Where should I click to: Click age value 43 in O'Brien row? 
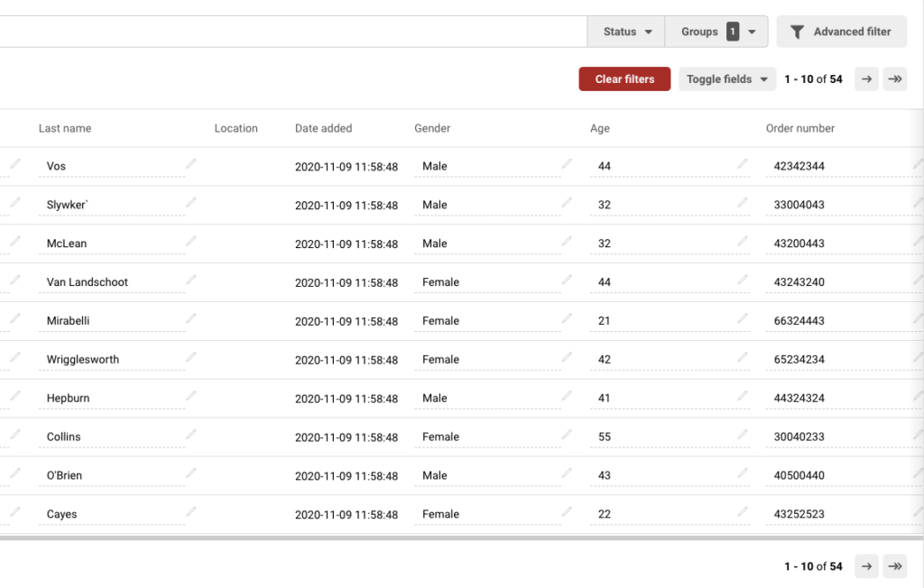[x=605, y=475]
